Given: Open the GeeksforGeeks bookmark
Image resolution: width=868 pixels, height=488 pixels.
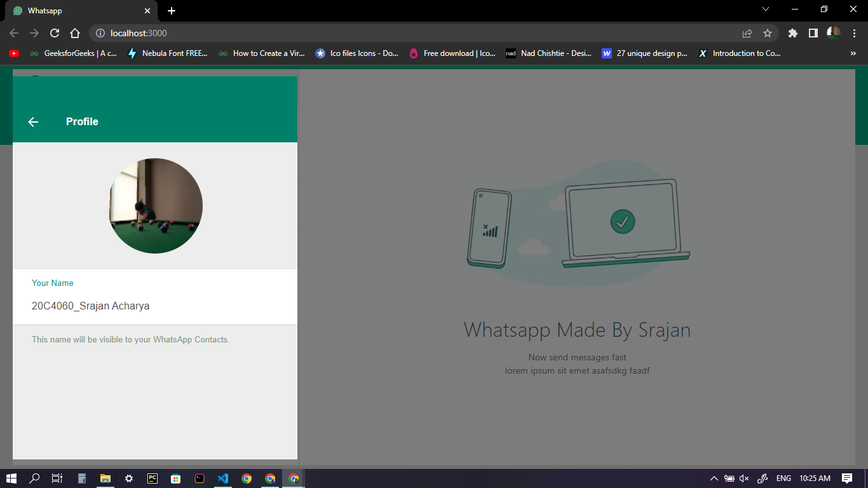Looking at the screenshot, I should click(73, 53).
